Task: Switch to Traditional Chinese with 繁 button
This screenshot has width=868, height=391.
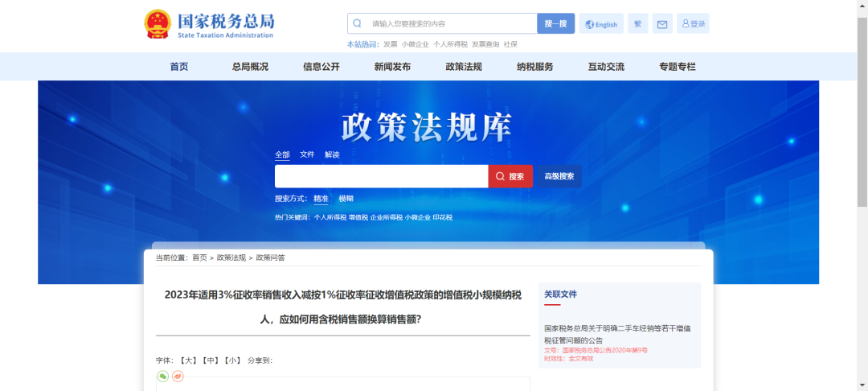Action: 637,24
